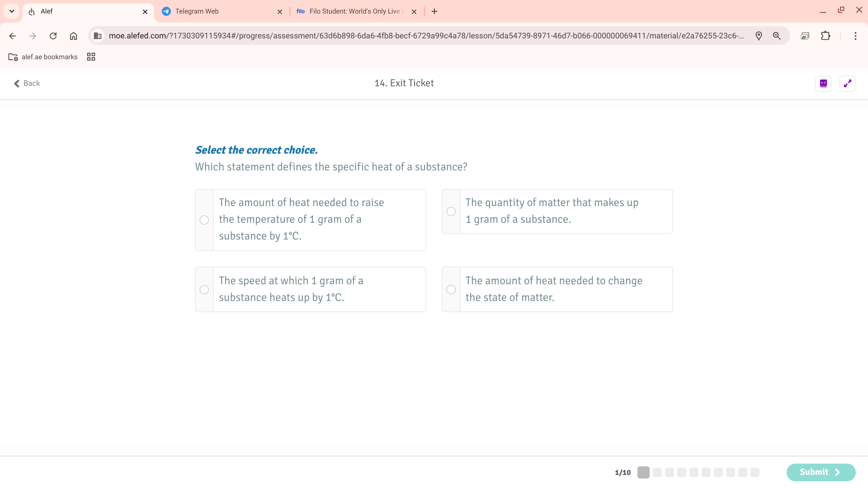Viewport: 868px width, 488px height.
Task: Click the zoom magnifier icon in address bar
Action: [x=777, y=36]
